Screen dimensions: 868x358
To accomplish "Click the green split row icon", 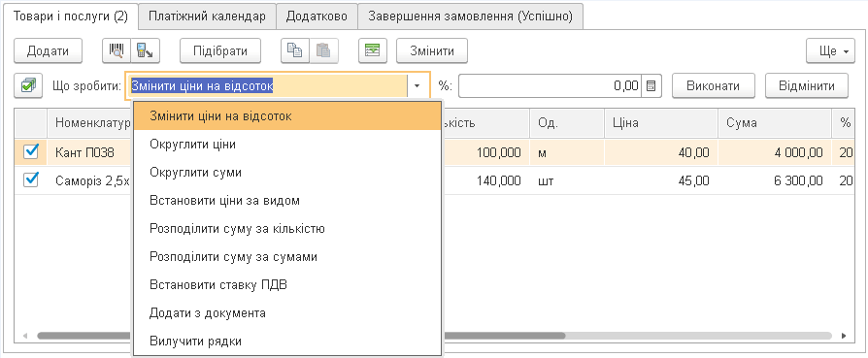I will pyautogui.click(x=373, y=50).
